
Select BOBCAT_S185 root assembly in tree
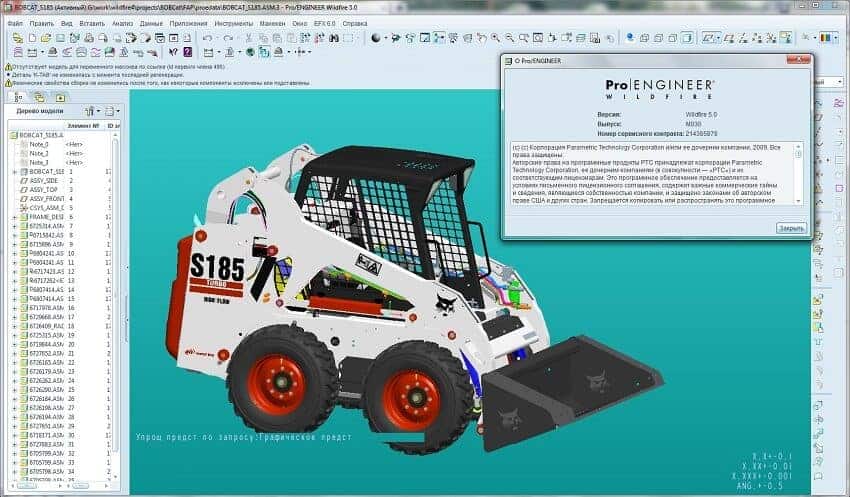coord(37,135)
